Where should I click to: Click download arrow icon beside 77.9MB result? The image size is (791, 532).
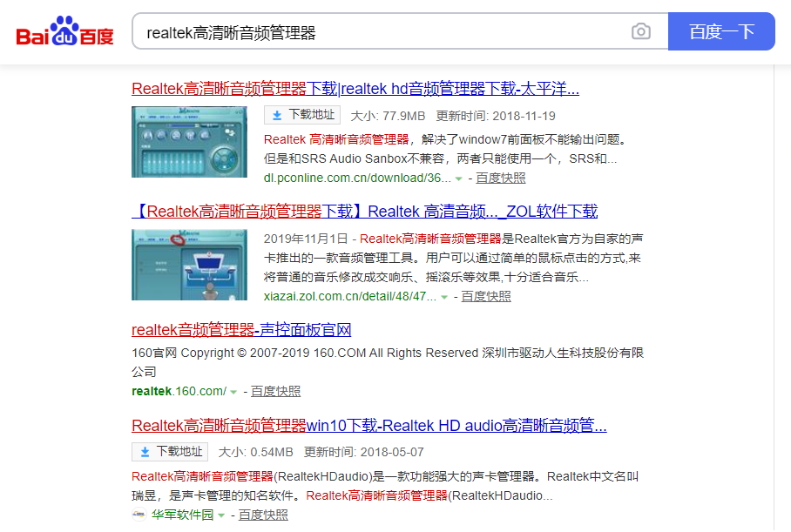pyautogui.click(x=277, y=116)
